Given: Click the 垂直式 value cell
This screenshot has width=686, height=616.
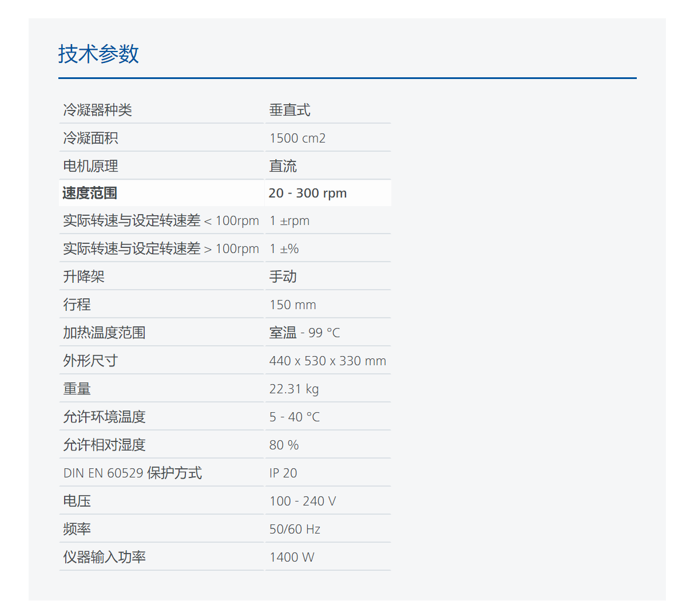Looking at the screenshot, I should (x=290, y=110).
